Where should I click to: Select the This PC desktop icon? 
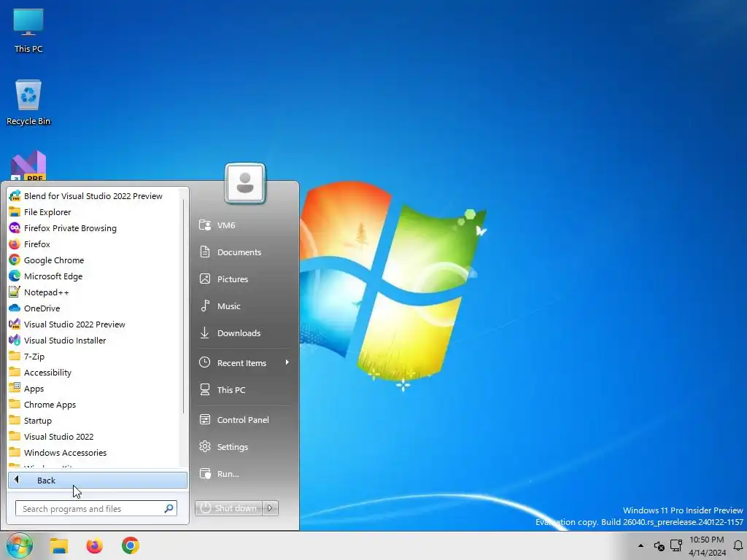(28, 31)
